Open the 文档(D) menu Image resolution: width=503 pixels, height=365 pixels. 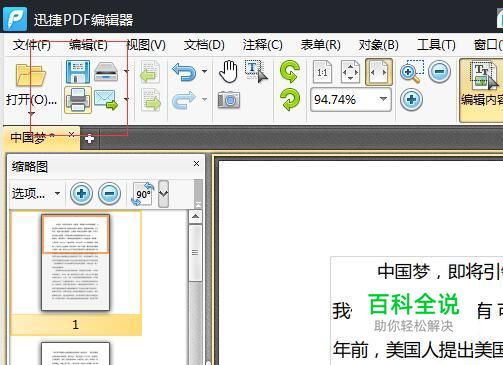click(204, 45)
